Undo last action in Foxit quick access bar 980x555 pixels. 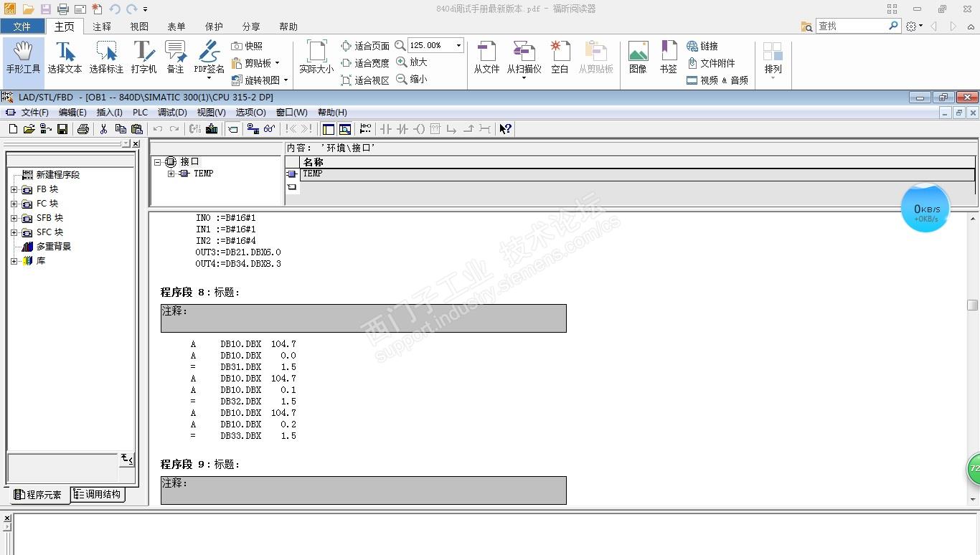click(115, 9)
